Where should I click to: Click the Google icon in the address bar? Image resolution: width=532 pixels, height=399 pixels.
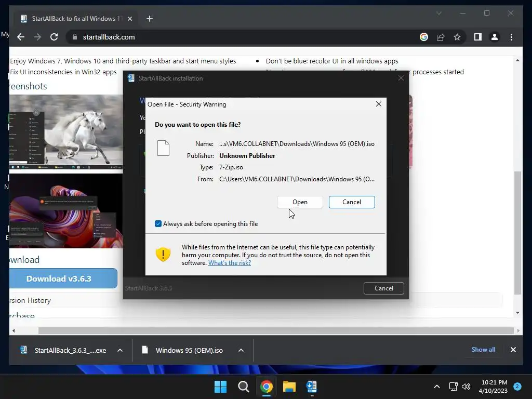click(x=424, y=37)
